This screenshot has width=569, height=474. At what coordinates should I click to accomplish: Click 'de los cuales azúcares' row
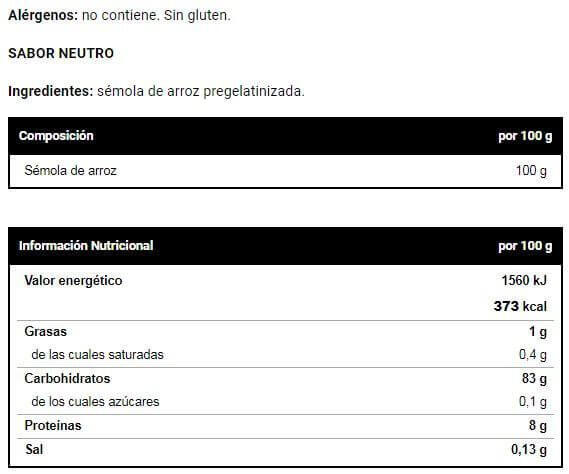(285, 402)
